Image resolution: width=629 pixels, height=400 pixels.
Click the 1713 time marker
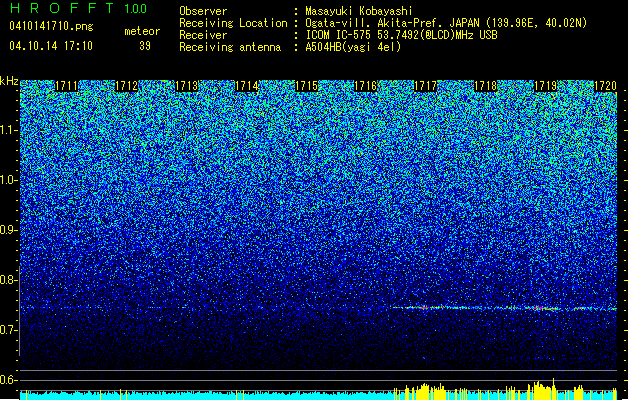[x=187, y=86]
